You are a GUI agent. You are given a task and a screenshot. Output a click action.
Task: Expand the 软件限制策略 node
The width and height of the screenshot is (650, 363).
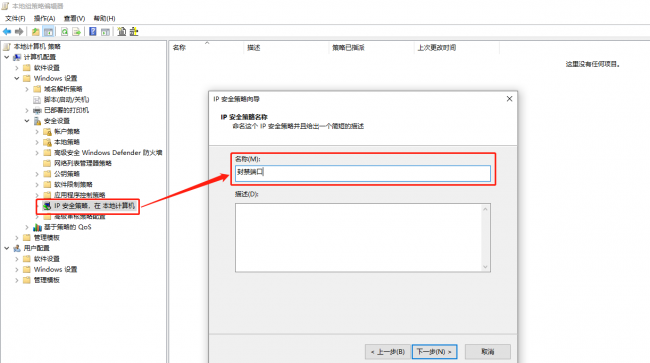point(37,185)
